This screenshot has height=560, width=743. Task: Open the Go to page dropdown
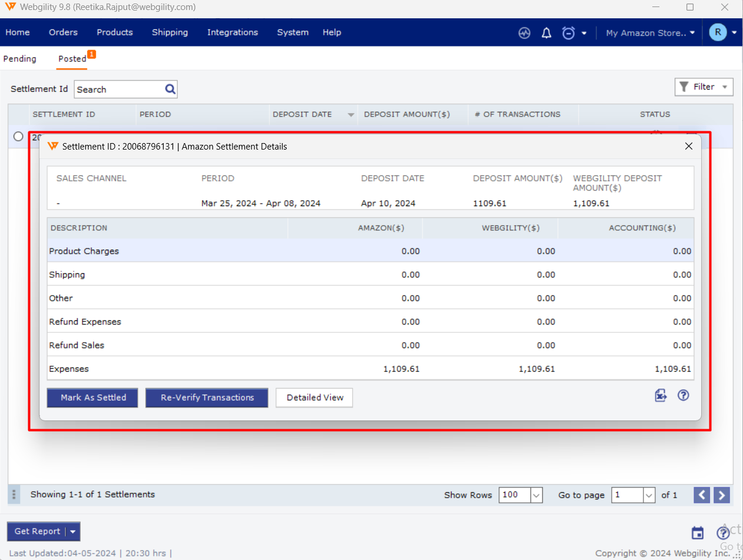pos(649,495)
